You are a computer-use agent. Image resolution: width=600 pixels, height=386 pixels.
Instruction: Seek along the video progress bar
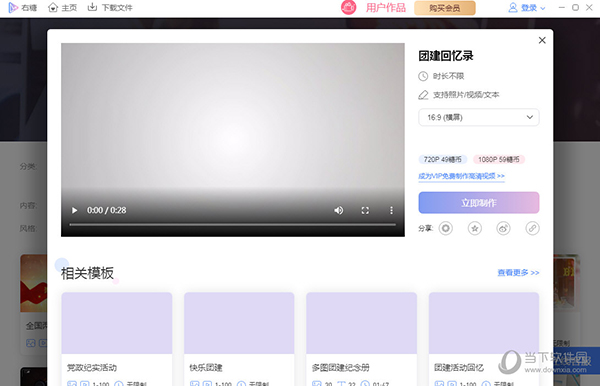point(233,225)
